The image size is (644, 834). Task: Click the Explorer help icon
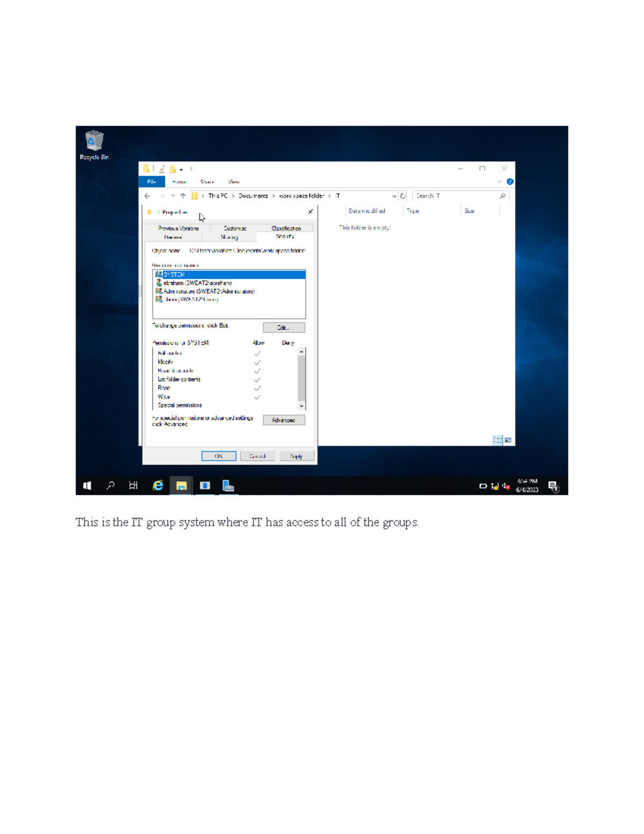510,182
